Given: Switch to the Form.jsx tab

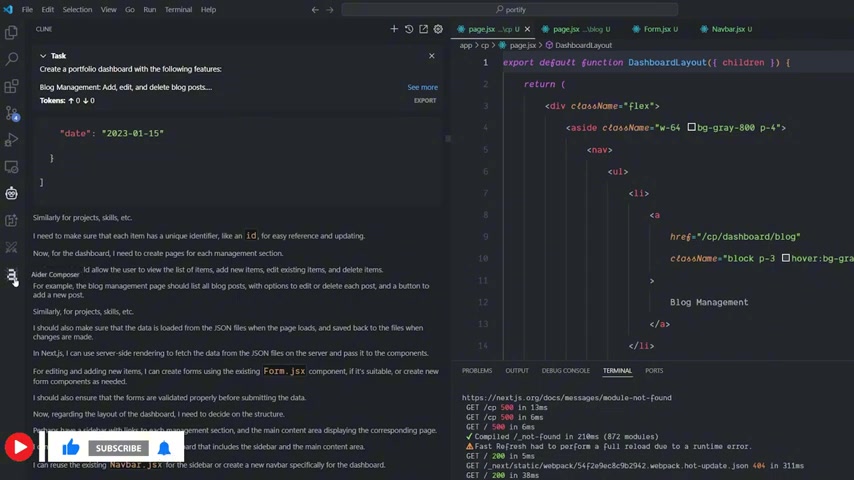Looking at the screenshot, I should (658, 29).
